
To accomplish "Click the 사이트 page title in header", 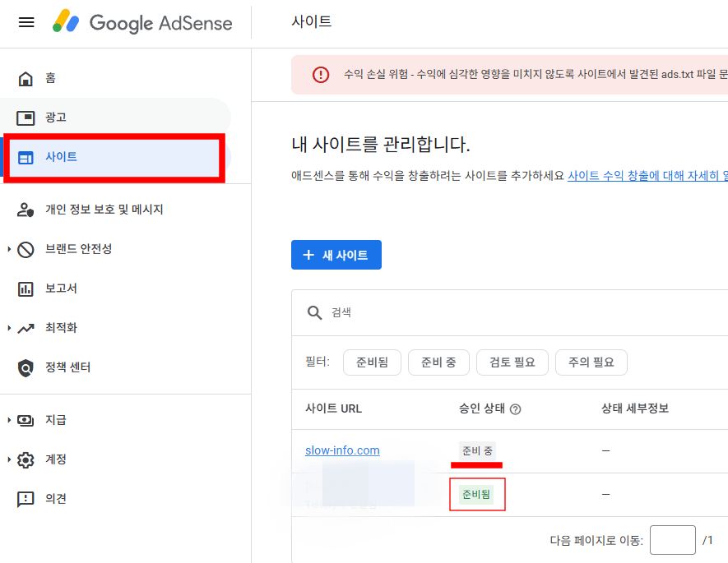I will coord(311,22).
